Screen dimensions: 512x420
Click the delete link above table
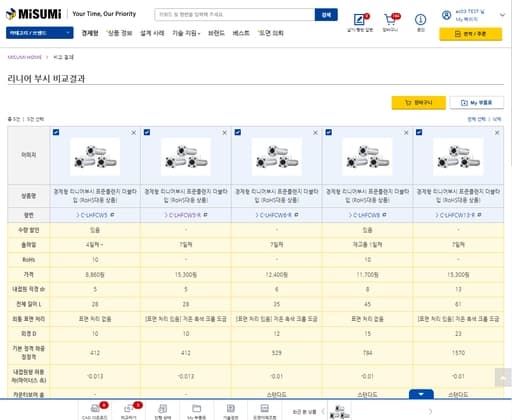[x=497, y=119]
